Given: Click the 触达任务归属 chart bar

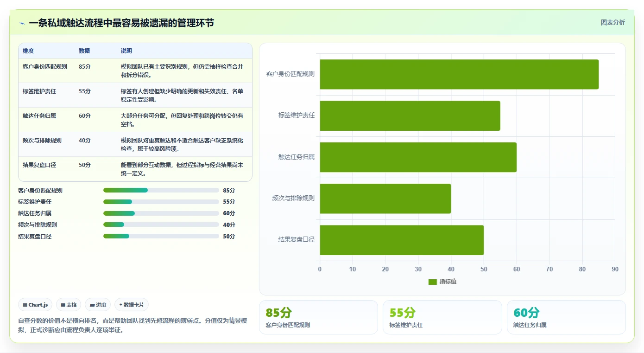Looking at the screenshot, I should (x=418, y=157).
